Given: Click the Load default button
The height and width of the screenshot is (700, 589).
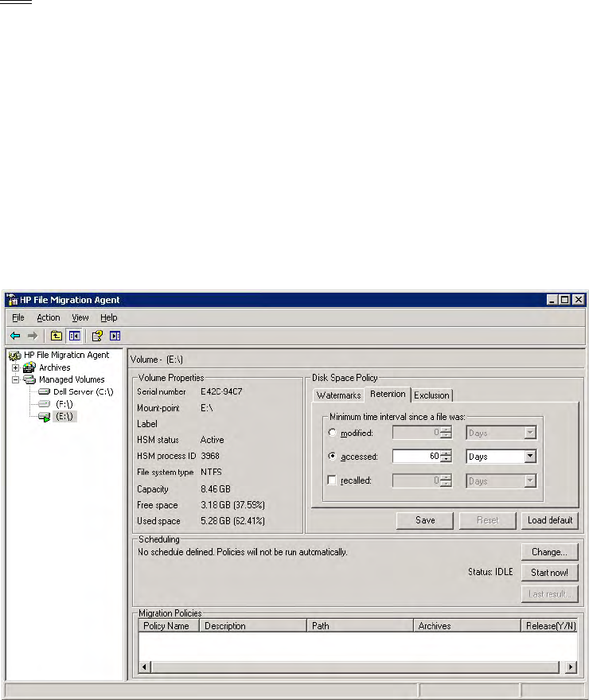Looking at the screenshot, I should 550,520.
